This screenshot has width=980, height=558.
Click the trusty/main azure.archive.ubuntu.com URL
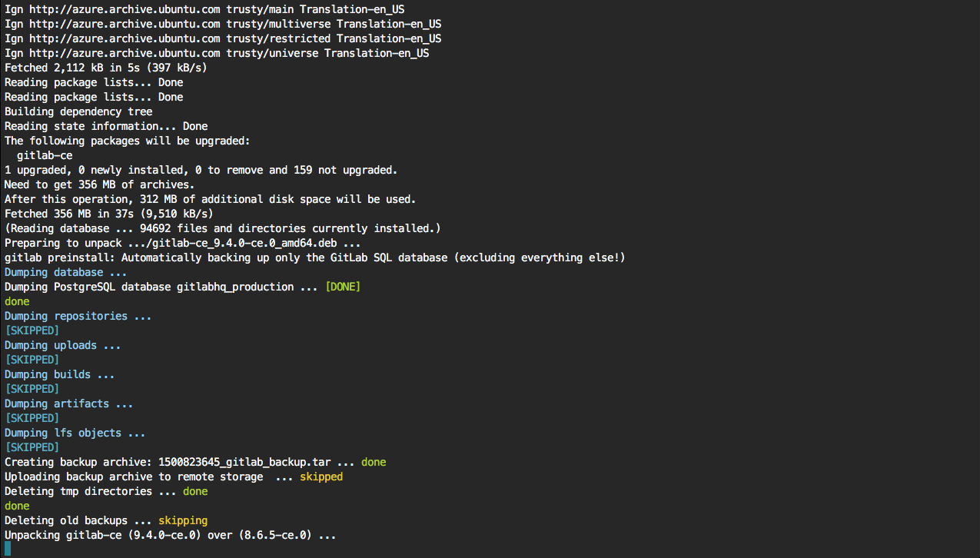point(125,9)
